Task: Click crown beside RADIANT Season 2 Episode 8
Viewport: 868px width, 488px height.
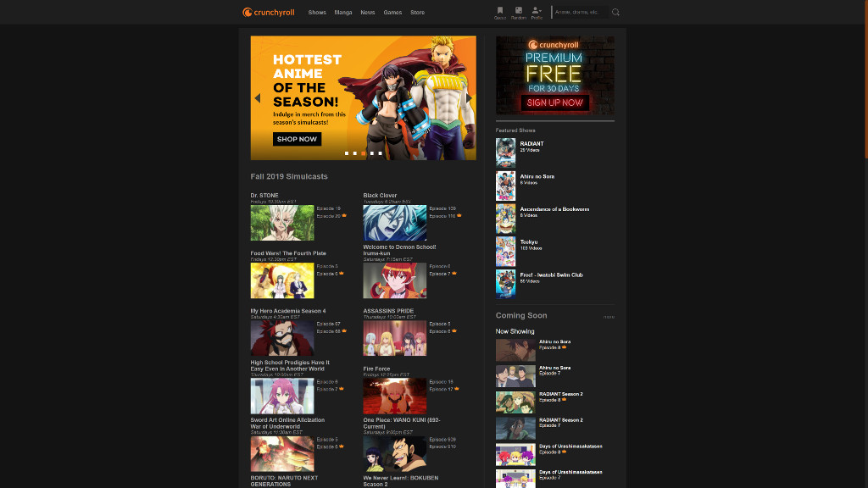Action: (564, 399)
